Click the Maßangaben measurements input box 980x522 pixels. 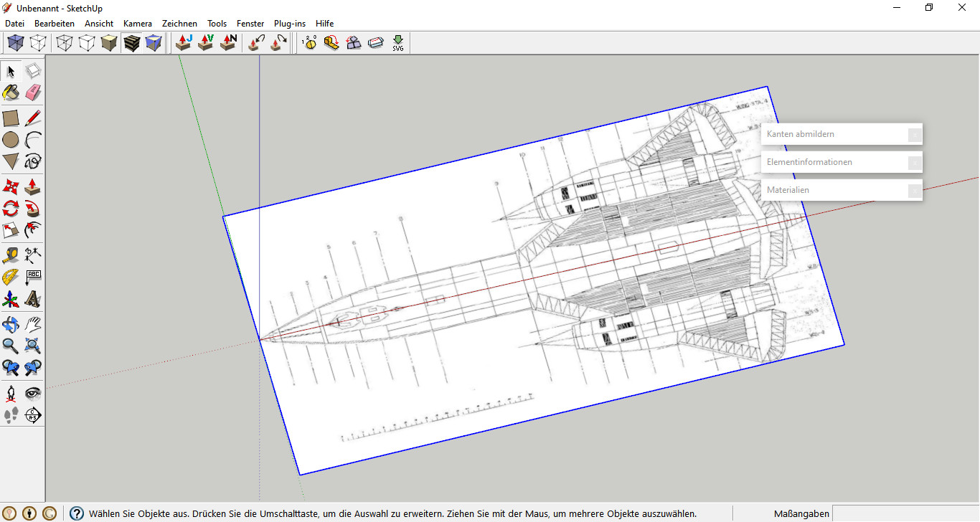(905, 513)
